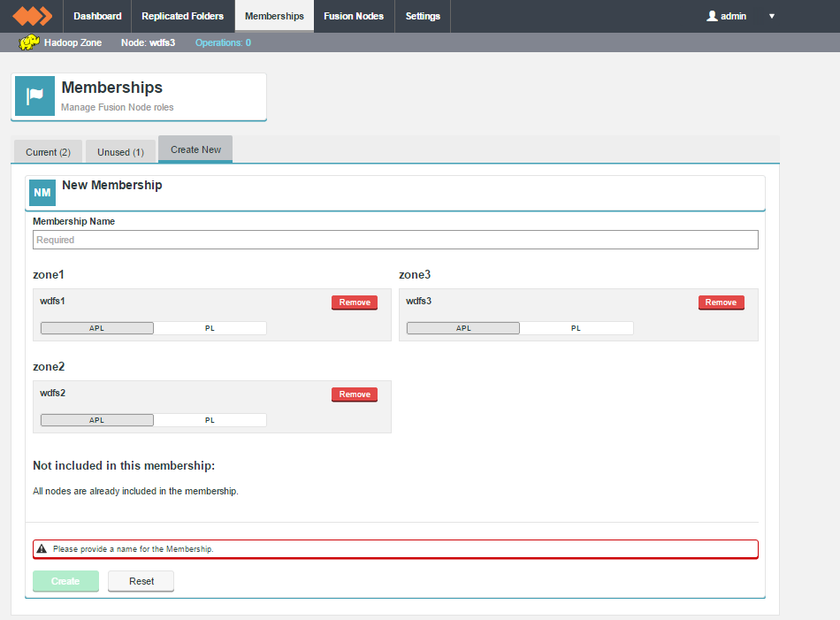Set wdfs1 role to APL
Viewport: 840px width, 620px height.
pyautogui.click(x=97, y=328)
